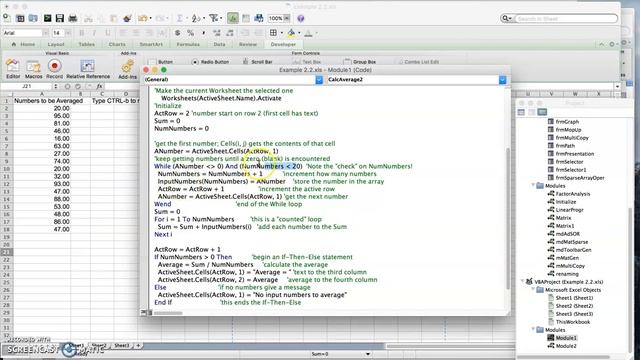Image resolution: width=640 pixels, height=360 pixels.
Task: Select Sheet2 (Sheet2) in Project tree
Action: [574, 306]
